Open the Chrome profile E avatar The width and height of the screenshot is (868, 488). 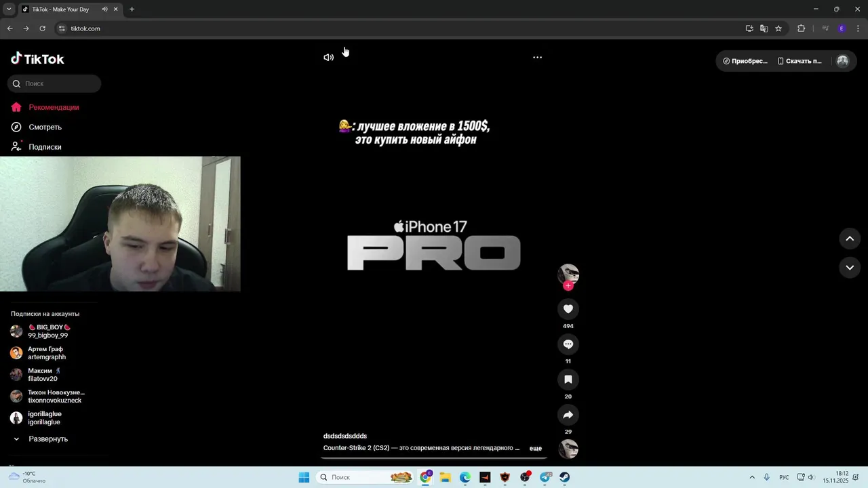click(x=842, y=28)
